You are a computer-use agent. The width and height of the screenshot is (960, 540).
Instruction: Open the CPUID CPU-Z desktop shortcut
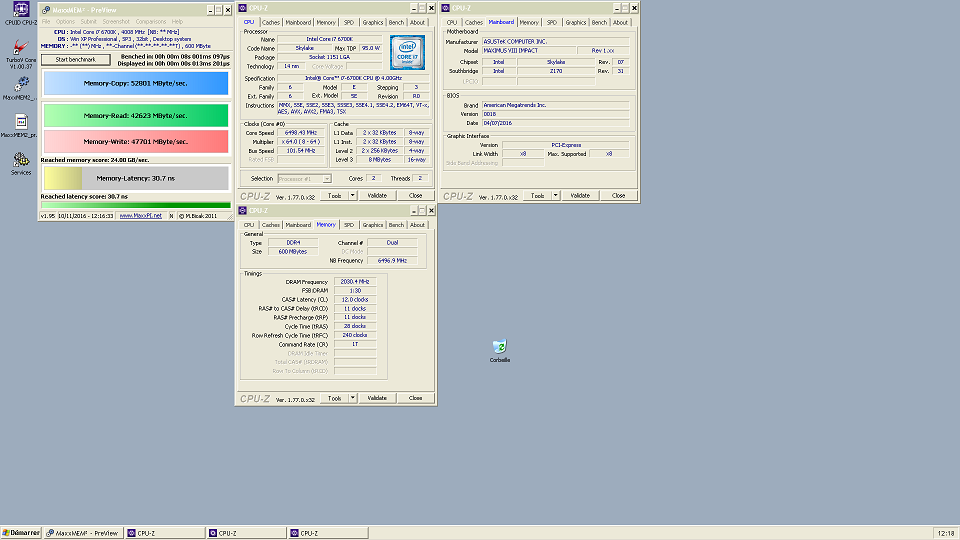[21, 13]
